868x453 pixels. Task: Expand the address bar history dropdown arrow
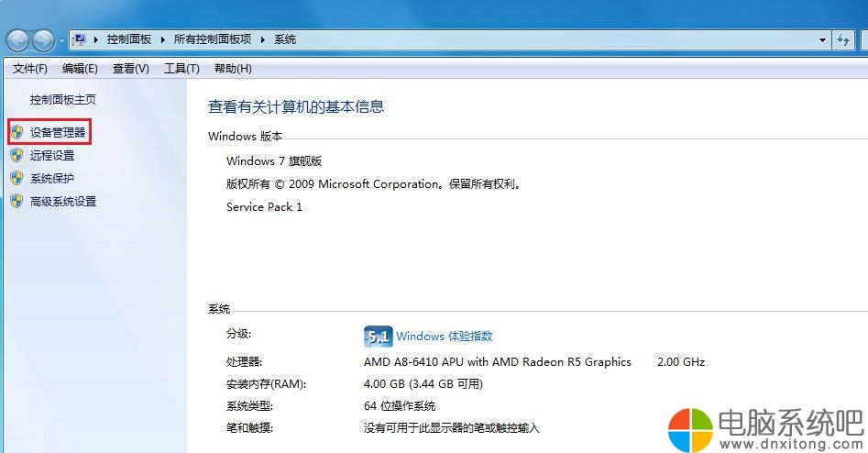822,39
